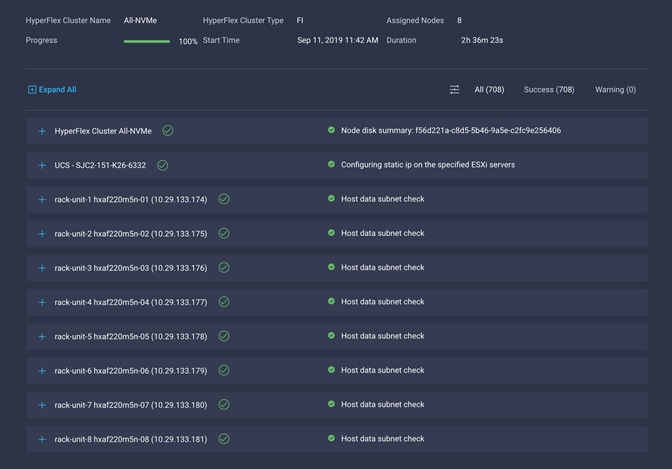Screen dimensions: 672x469
Task: Click green status dot in rack-unit-8 row
Action: pyautogui.click(x=331, y=438)
